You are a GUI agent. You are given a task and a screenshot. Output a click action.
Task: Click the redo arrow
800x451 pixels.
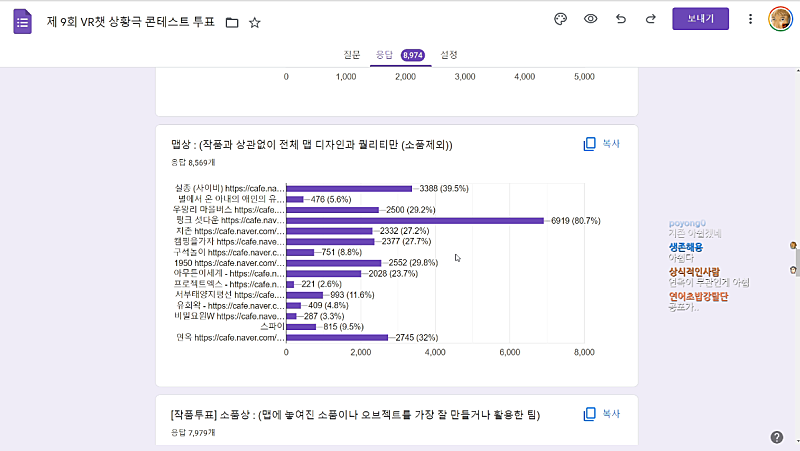(x=651, y=19)
